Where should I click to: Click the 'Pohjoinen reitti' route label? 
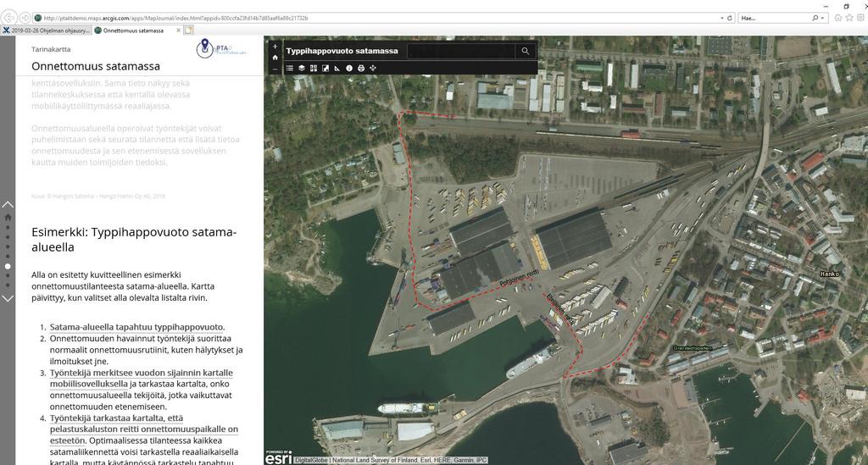519,278
